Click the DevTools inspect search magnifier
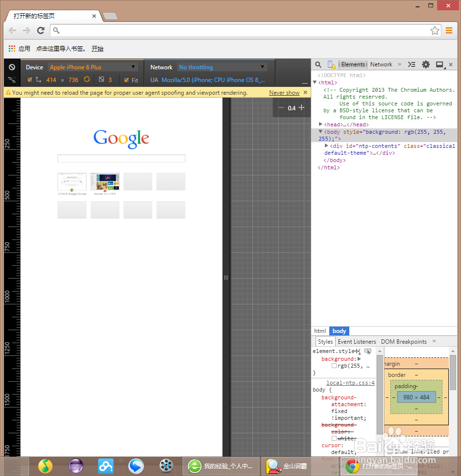The width and height of the screenshot is (461, 476). coord(318,64)
